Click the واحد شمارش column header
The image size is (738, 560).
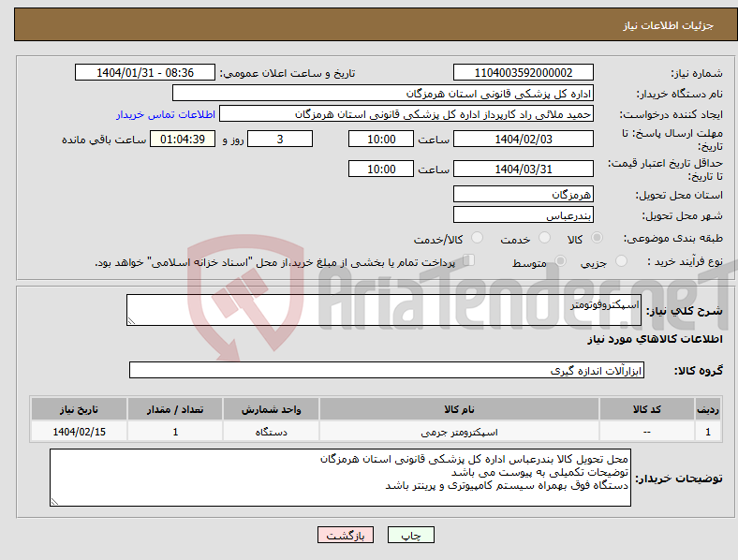(x=271, y=409)
